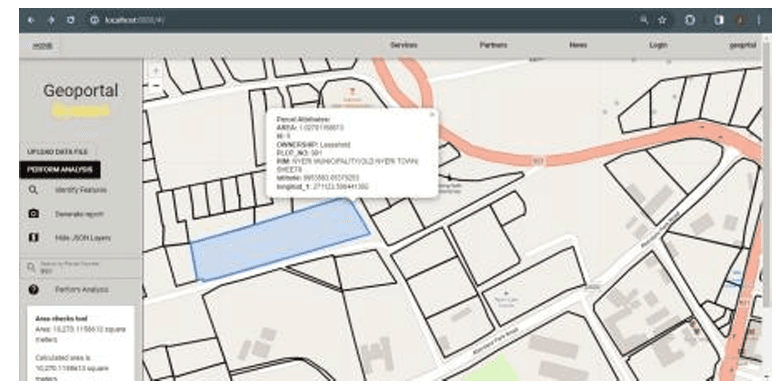This screenshot has width=776, height=392.
Task: Open the browser three-dot menu
Action: tap(759, 20)
